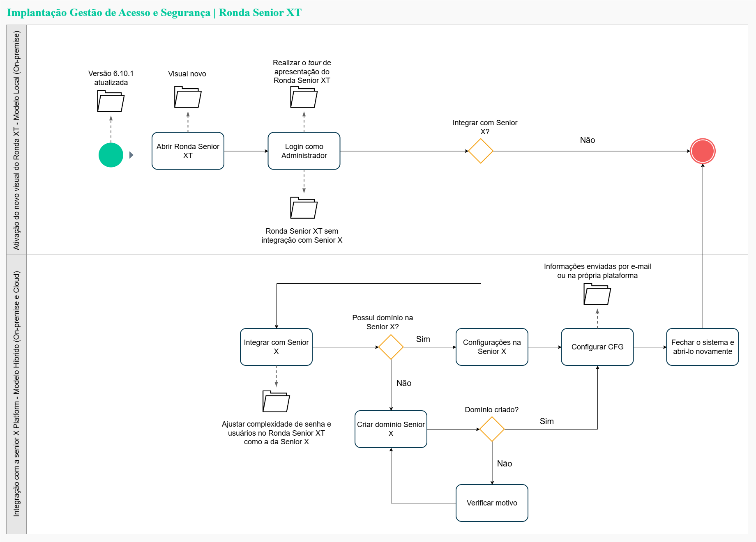Click the "Login como Administrador" task box
The width and height of the screenshot is (756, 542).
(x=304, y=151)
